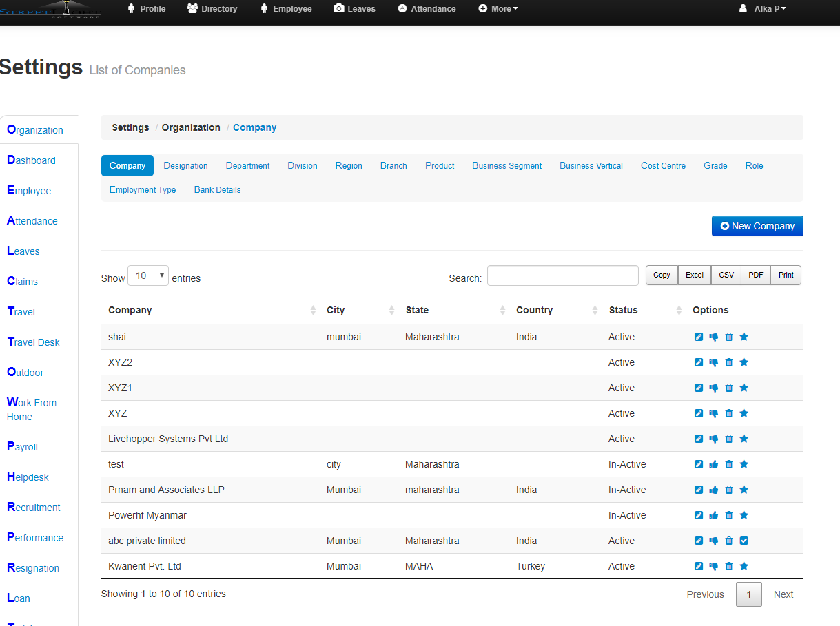Open the Bank Details tab
Screen dimensions: 840x626
(217, 190)
